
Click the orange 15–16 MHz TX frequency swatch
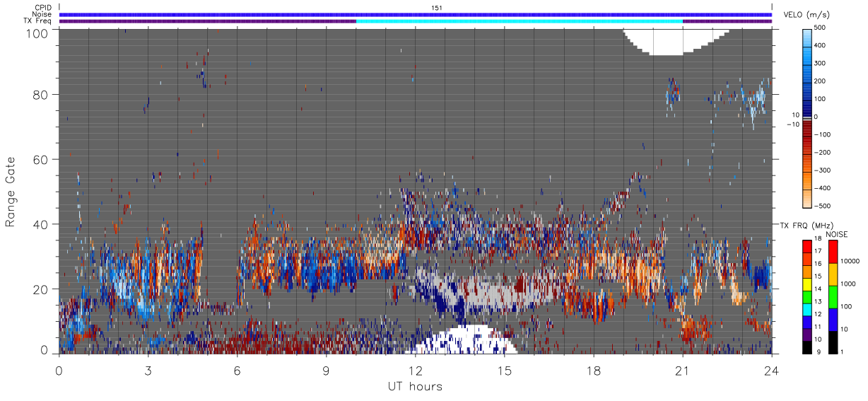(807, 270)
